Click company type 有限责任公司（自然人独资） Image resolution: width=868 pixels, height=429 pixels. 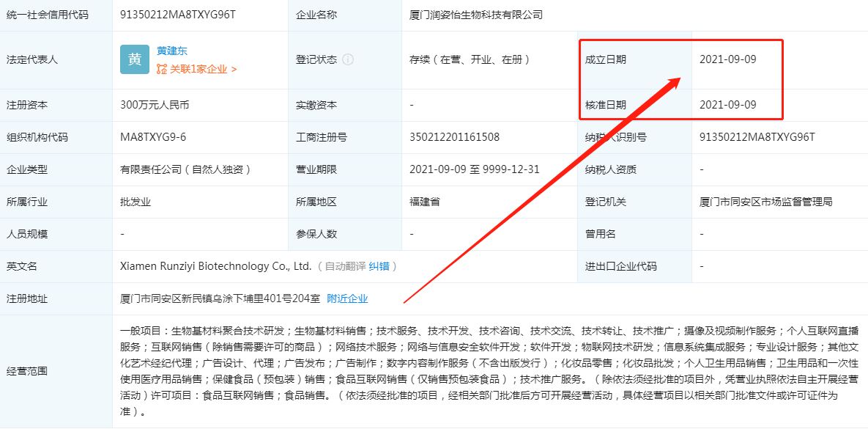[x=186, y=169]
